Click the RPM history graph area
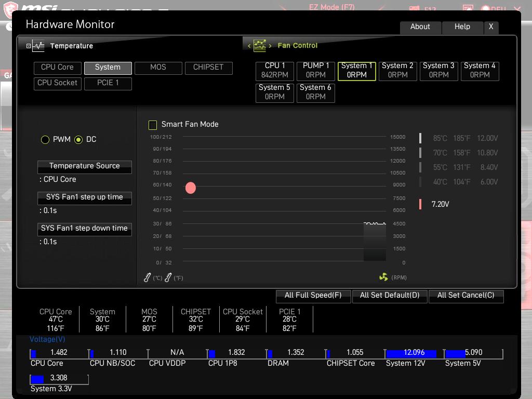532x399 pixels. (x=375, y=242)
